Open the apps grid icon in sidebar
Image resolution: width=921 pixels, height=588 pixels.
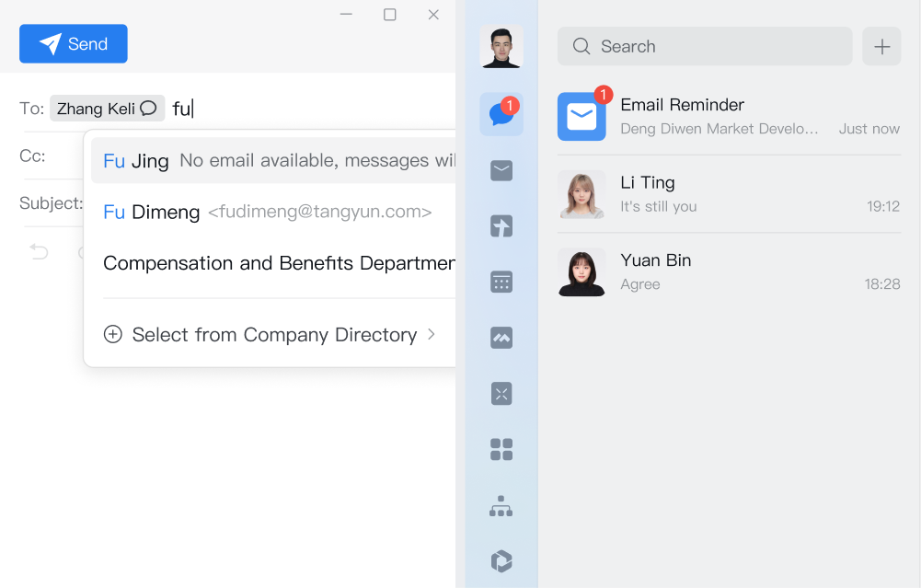(501, 449)
